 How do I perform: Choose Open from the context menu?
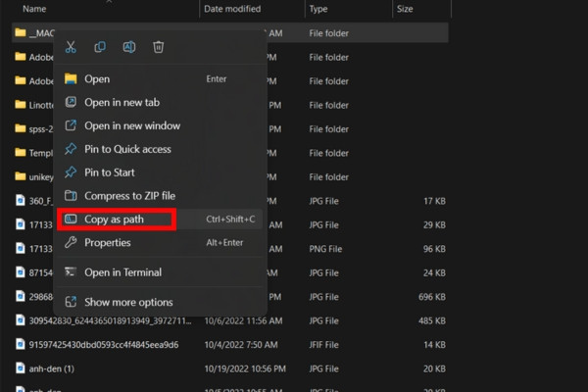[160, 79]
